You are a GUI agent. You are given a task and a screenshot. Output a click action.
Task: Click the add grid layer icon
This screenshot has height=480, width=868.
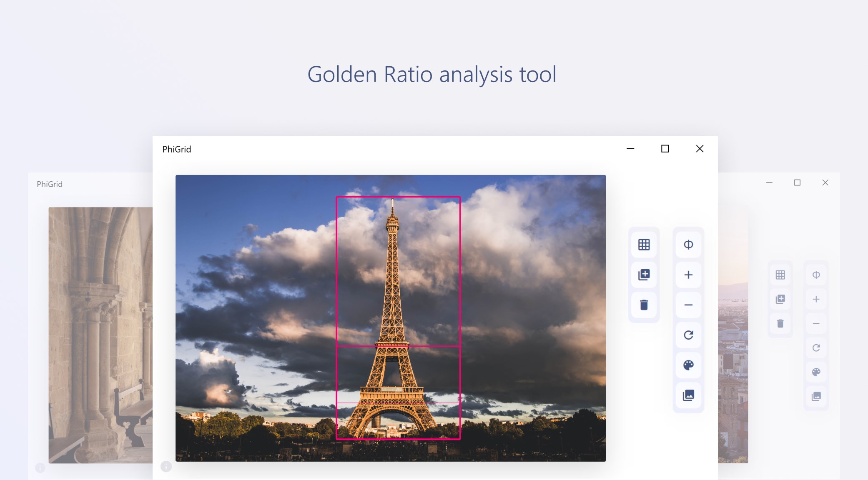pos(644,275)
